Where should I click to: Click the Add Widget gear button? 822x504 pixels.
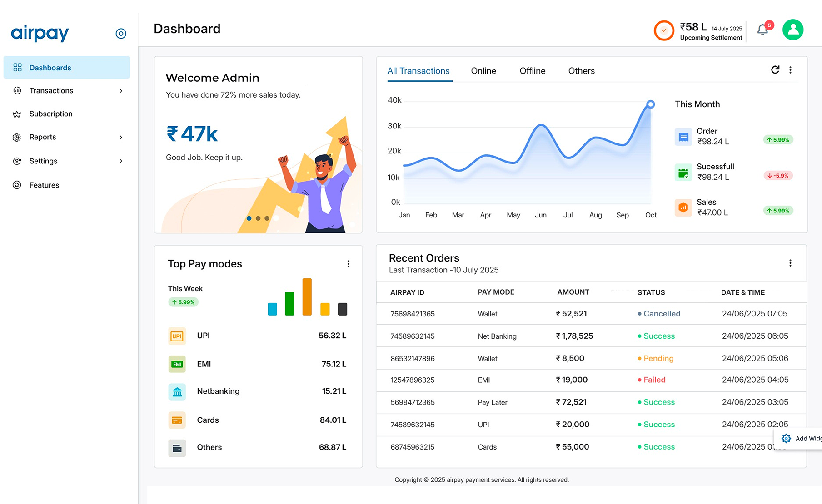point(786,438)
